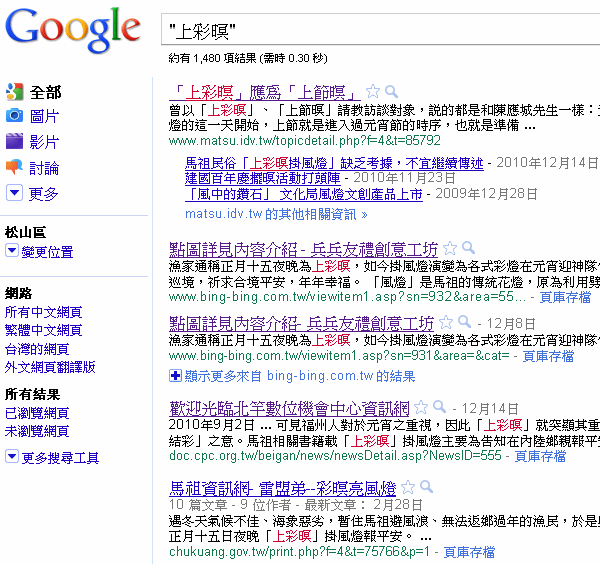Filter by 所有中文網頁

click(x=43, y=312)
